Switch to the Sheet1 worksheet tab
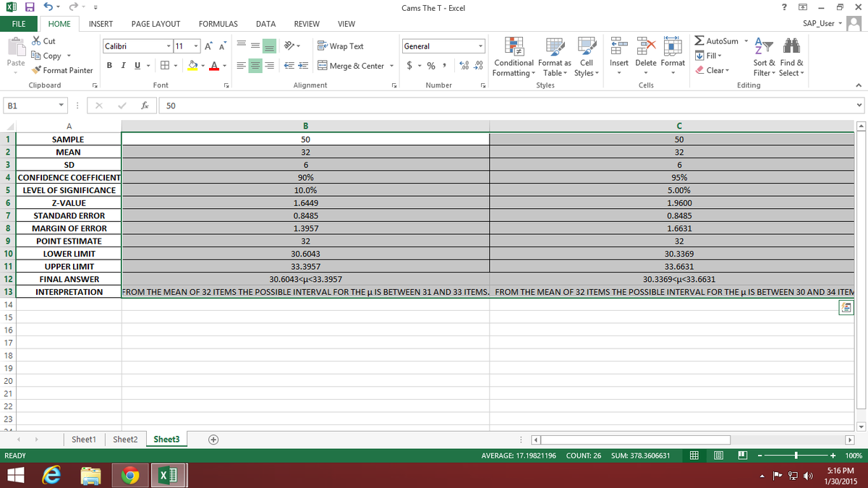868x488 pixels. (x=84, y=440)
